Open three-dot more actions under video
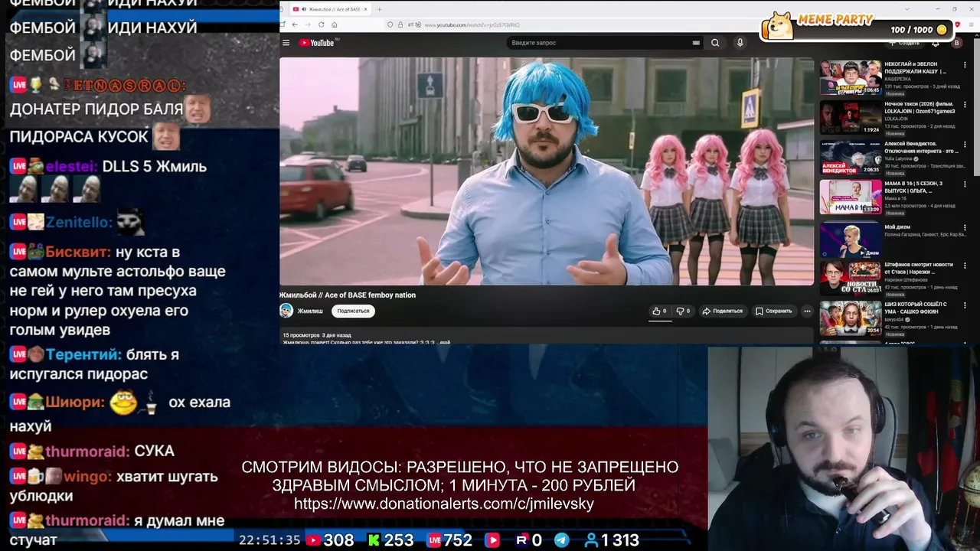This screenshot has width=980, height=551. [806, 311]
